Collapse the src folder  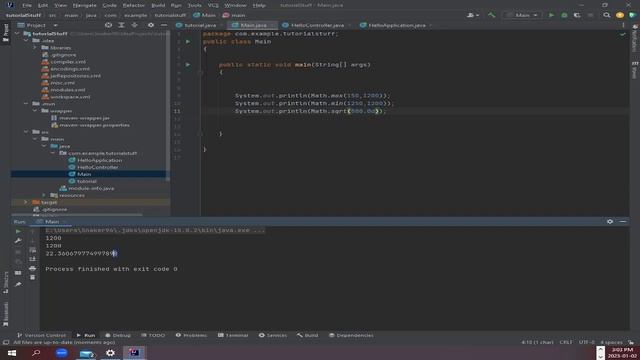click(27, 132)
